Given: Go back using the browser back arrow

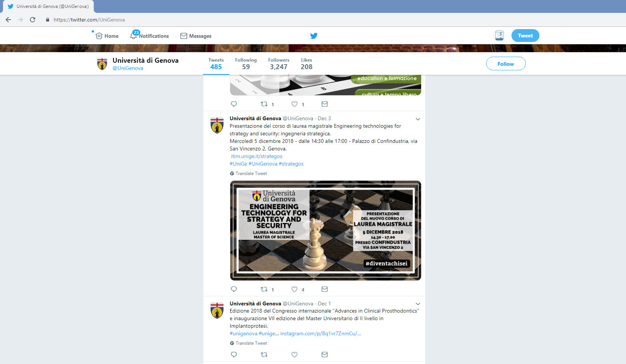Looking at the screenshot, I should pos(8,20).
